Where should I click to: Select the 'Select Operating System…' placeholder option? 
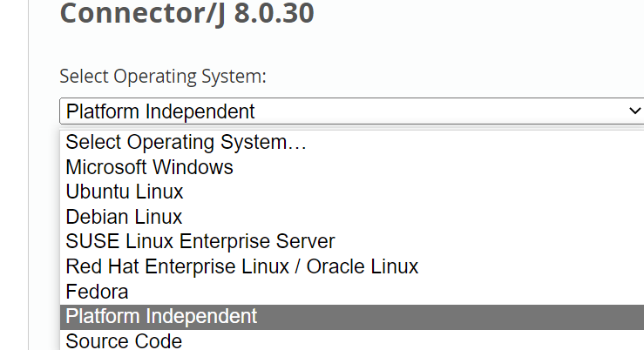click(186, 141)
